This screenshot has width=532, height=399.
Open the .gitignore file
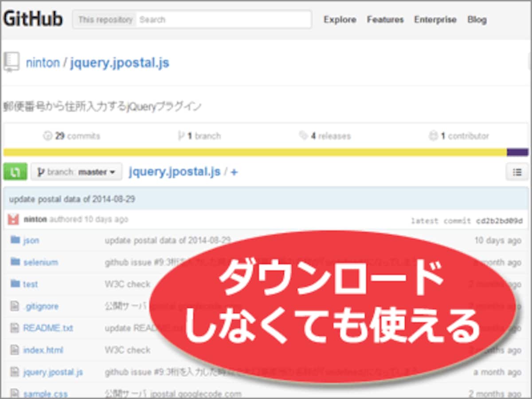[x=41, y=306]
